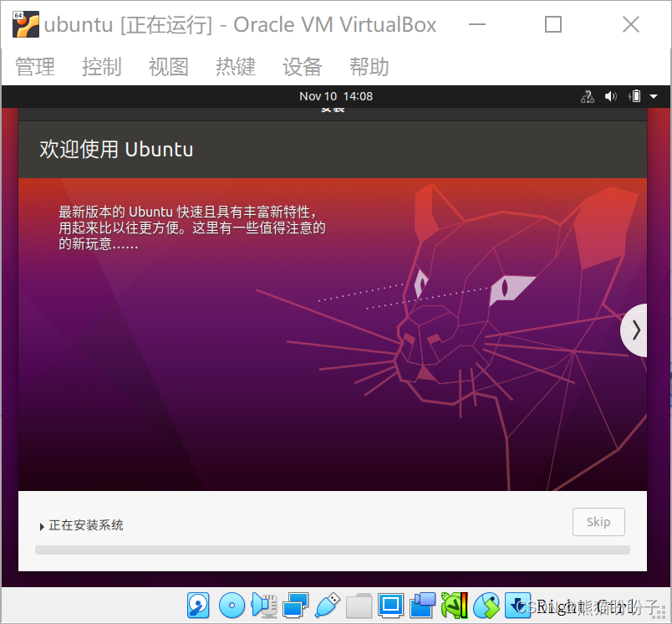Image resolution: width=672 pixels, height=624 pixels.
Task: Open the 热键 menu
Action: click(236, 67)
